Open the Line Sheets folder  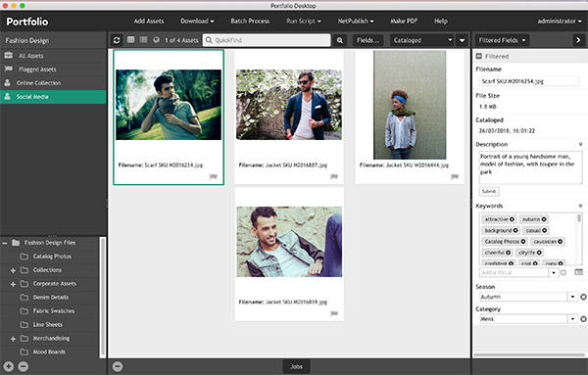[x=48, y=324]
